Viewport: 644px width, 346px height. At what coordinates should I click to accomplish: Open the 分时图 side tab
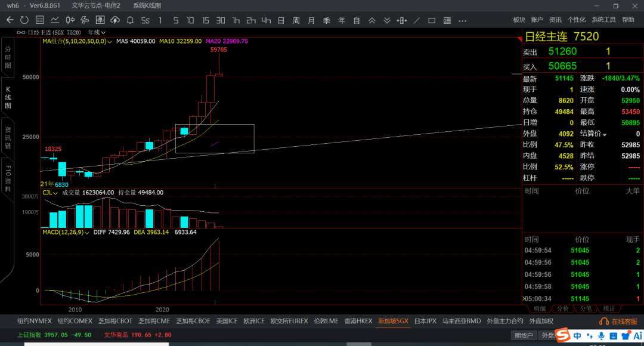[x=8, y=57]
